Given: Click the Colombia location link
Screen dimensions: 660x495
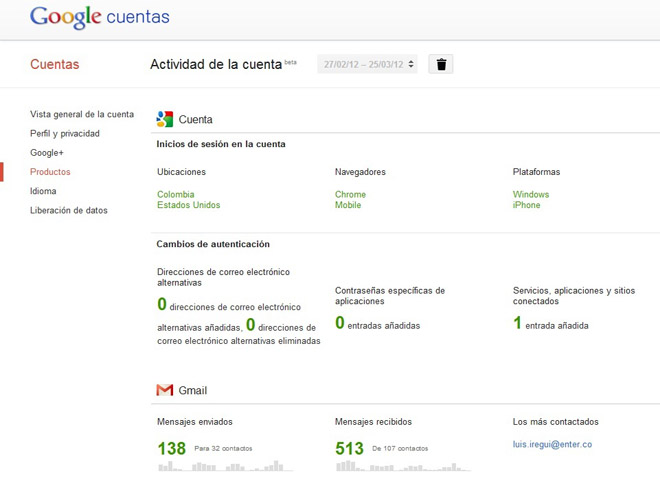Looking at the screenshot, I should [x=176, y=194].
